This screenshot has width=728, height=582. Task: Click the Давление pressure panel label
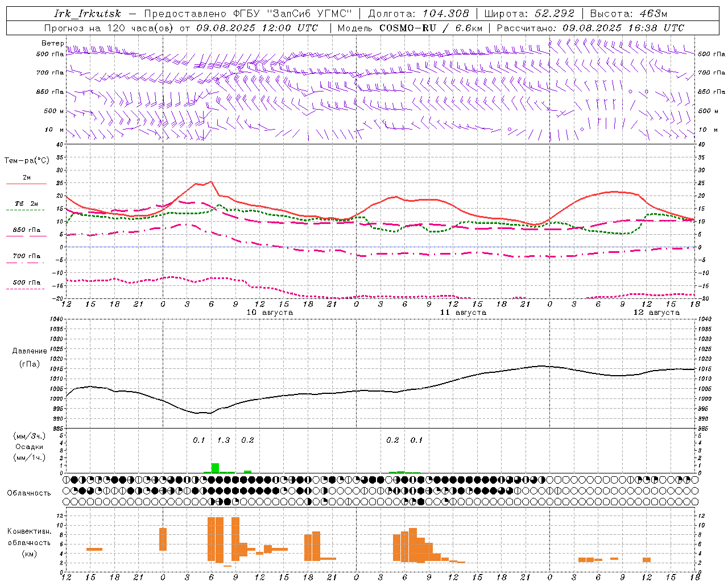(x=30, y=351)
